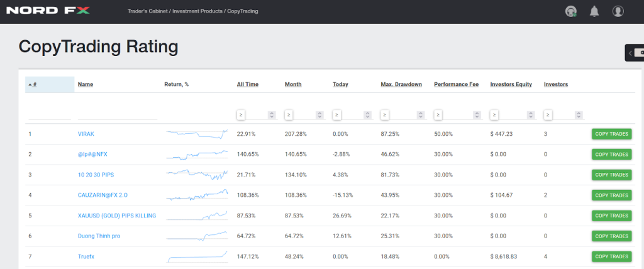Select the 147.12% all time return
Viewport: 644px width, 269px height.
point(248,256)
